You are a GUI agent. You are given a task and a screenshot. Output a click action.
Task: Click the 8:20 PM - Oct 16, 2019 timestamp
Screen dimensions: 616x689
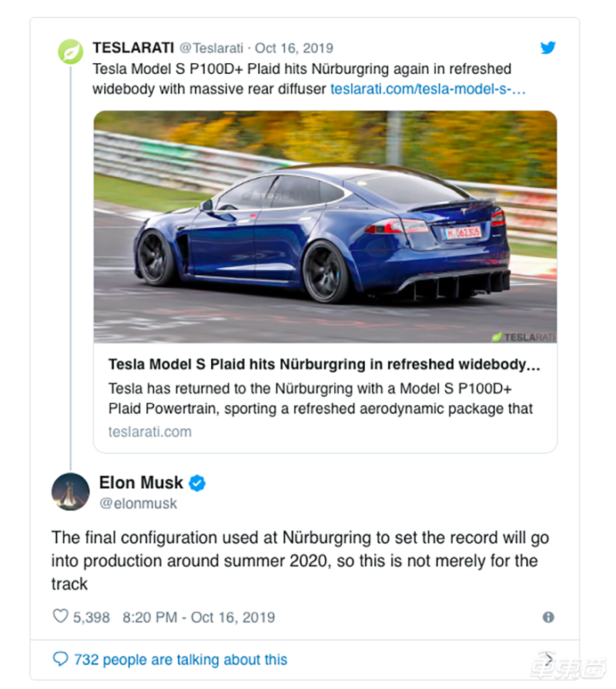pos(199,617)
